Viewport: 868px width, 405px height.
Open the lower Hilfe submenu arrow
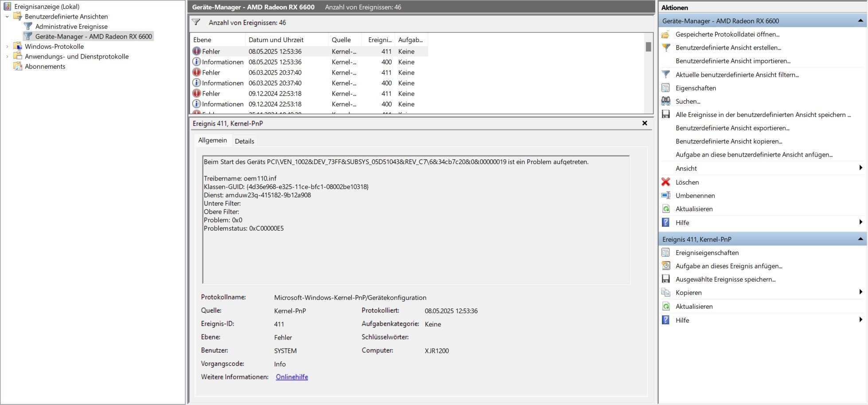coord(860,319)
